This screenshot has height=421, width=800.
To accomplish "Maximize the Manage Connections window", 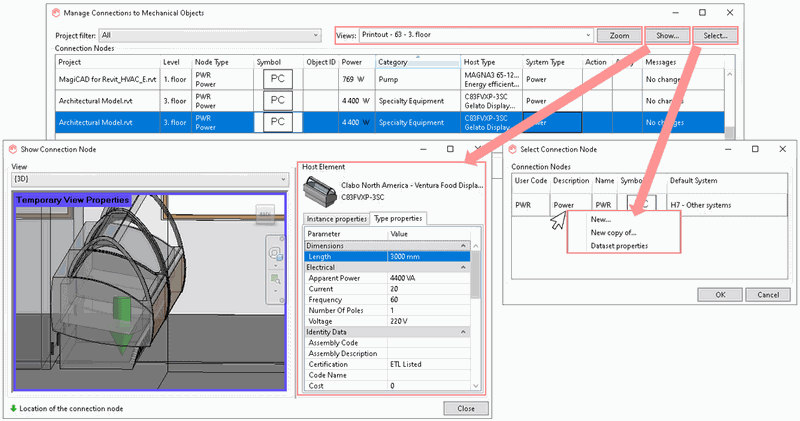I will (x=702, y=12).
